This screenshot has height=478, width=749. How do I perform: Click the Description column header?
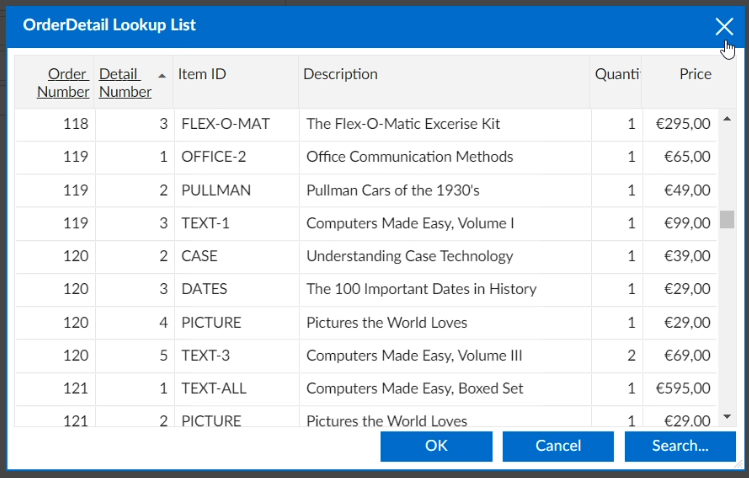point(340,74)
